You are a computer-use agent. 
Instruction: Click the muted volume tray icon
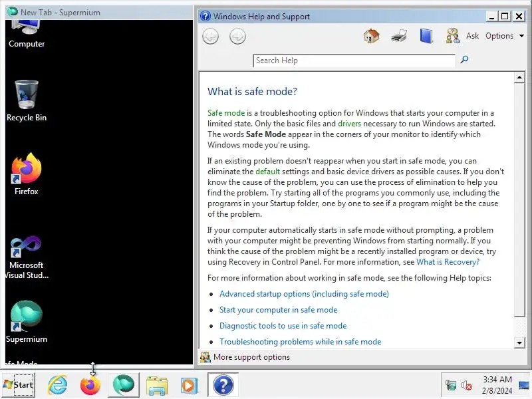[467, 385]
